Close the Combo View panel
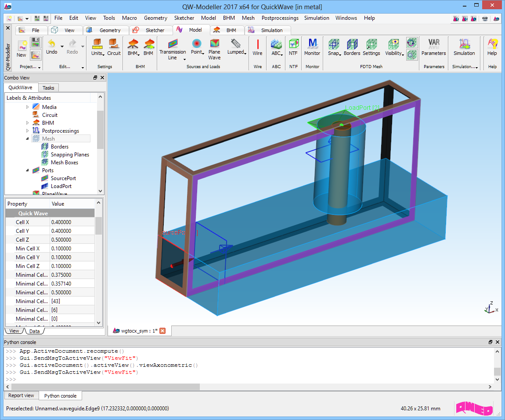This screenshot has height=420, width=505. [x=102, y=78]
